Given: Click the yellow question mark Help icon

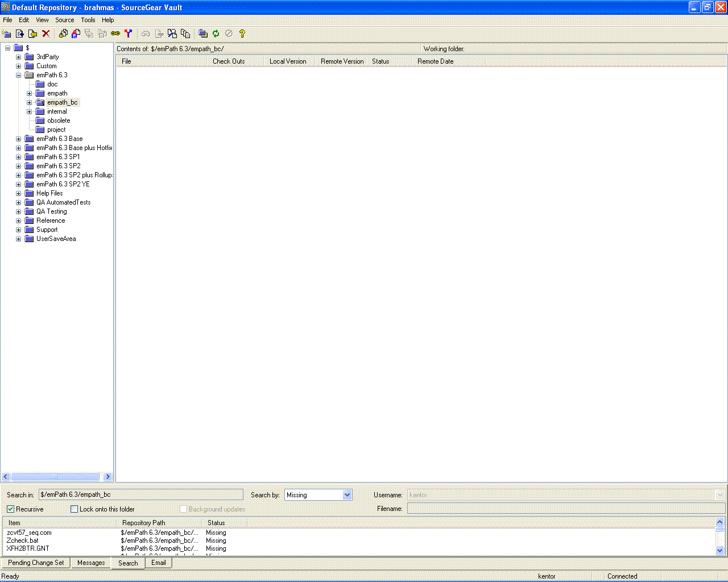Looking at the screenshot, I should tap(242, 34).
